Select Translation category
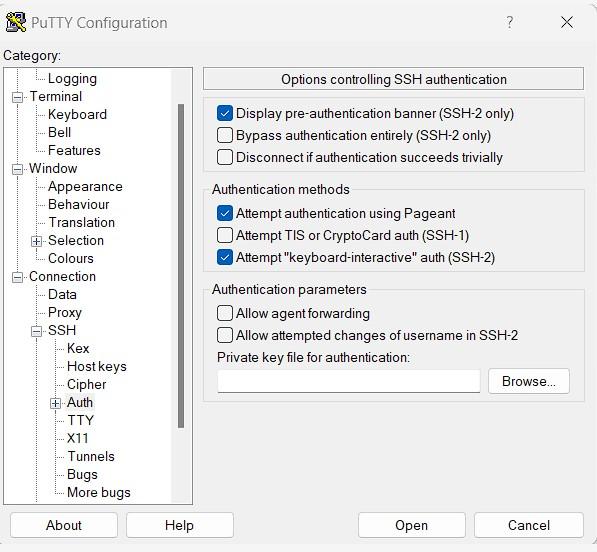 click(x=81, y=223)
